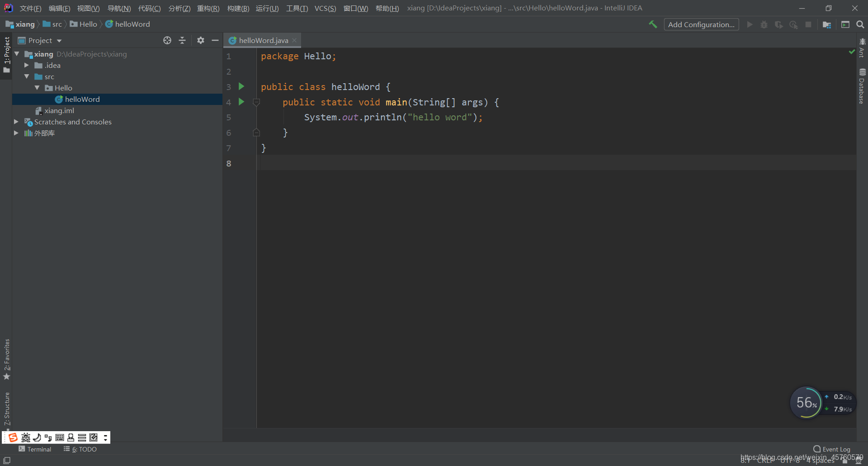The height and width of the screenshot is (466, 868).
Task: Expand Scratches and Consoles
Action: pos(16,122)
